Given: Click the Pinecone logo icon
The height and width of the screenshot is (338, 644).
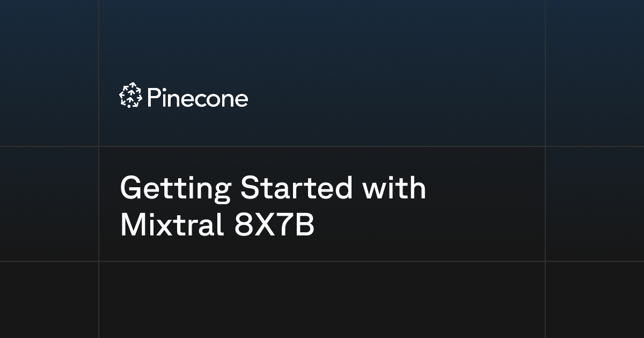Looking at the screenshot, I should point(130,95).
